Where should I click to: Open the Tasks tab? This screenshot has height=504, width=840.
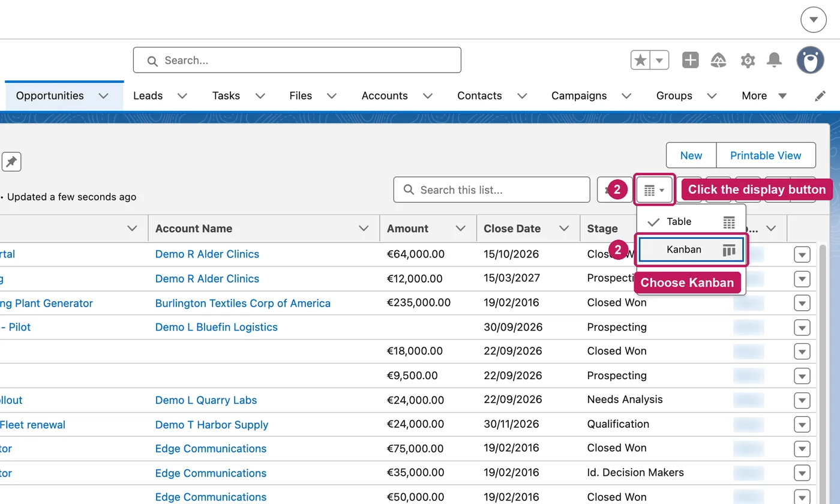coord(226,96)
